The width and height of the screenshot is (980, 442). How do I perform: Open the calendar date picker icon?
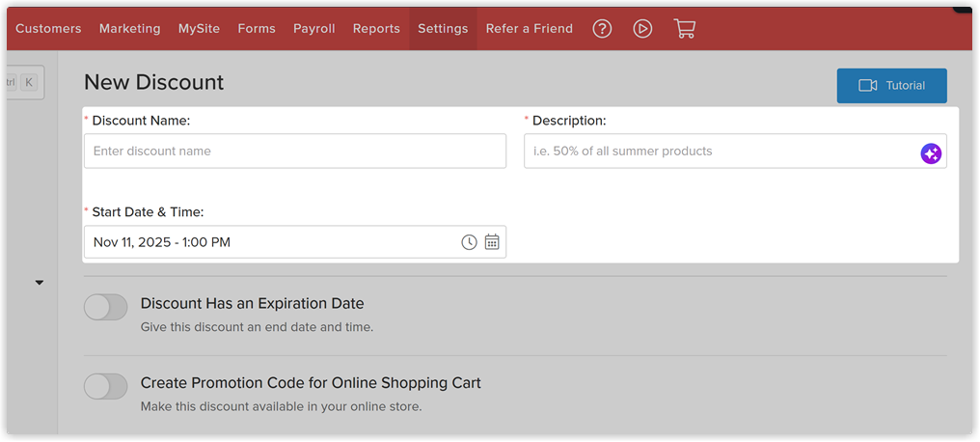pos(492,242)
